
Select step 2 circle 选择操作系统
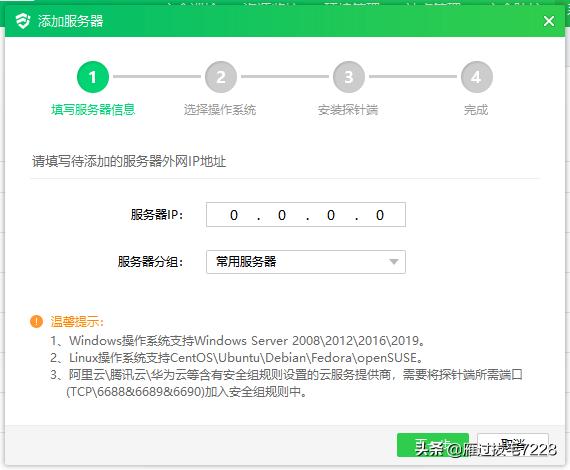221,77
